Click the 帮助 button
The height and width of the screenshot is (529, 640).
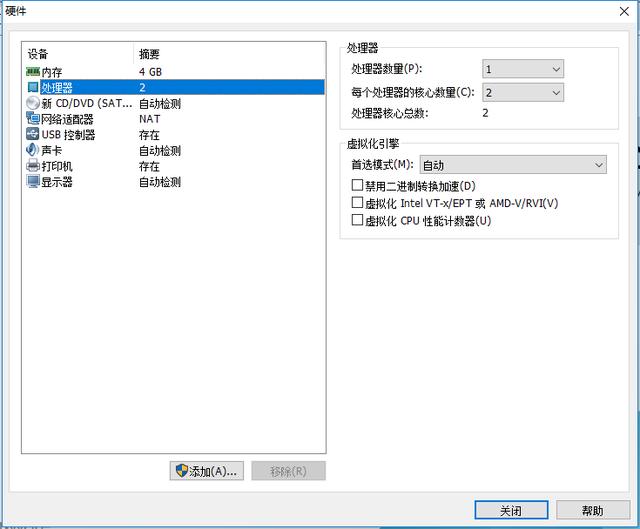click(x=593, y=510)
